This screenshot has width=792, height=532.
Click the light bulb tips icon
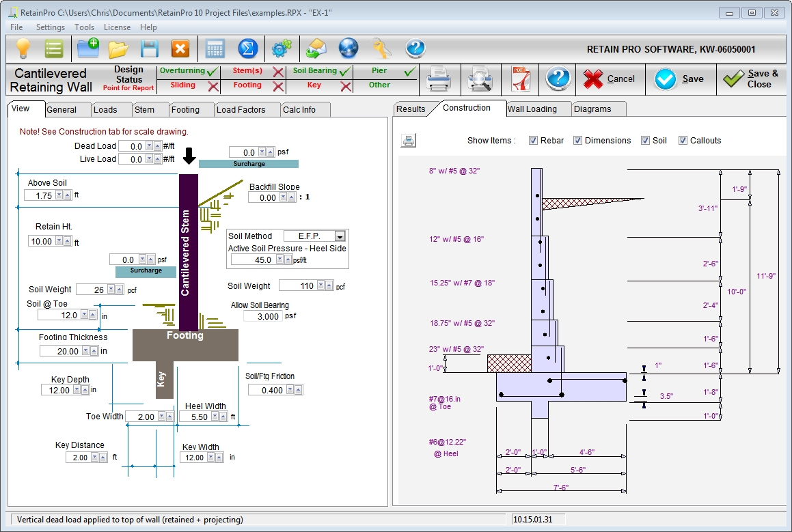tap(24, 48)
